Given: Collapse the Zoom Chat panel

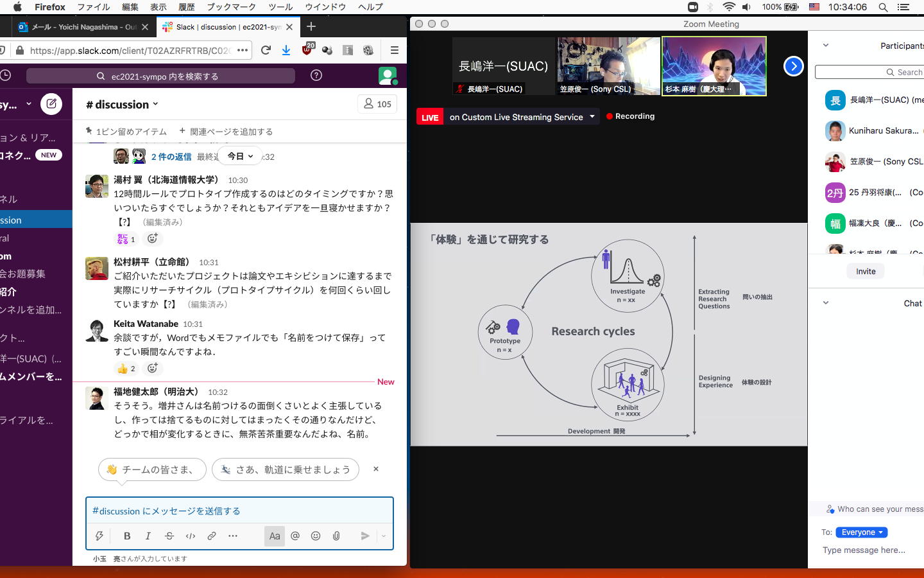Looking at the screenshot, I should pos(826,303).
